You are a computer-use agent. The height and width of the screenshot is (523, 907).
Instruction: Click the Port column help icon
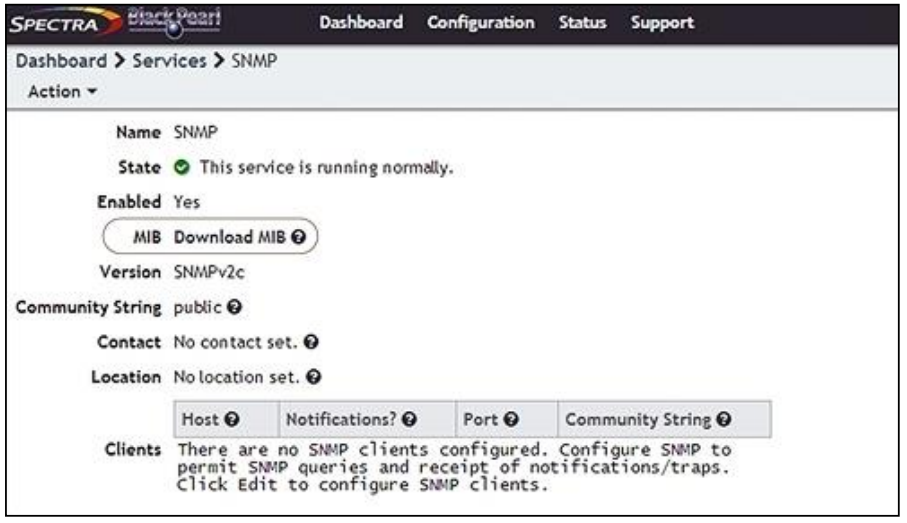(511, 419)
